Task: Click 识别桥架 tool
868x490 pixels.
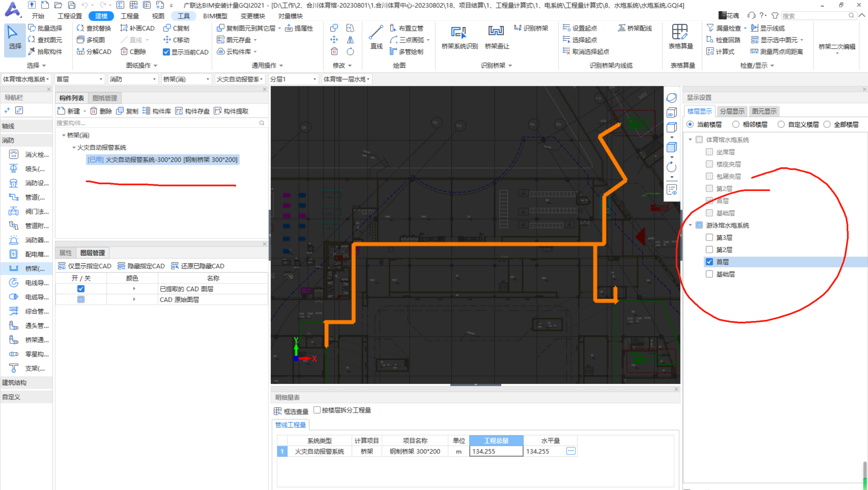Action: pos(531,28)
